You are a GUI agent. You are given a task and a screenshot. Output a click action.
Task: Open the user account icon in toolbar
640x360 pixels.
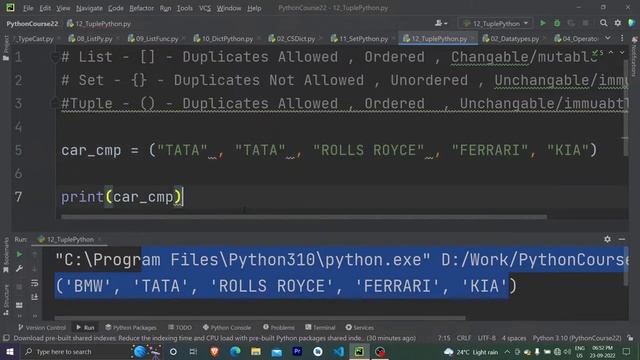tap(438, 23)
